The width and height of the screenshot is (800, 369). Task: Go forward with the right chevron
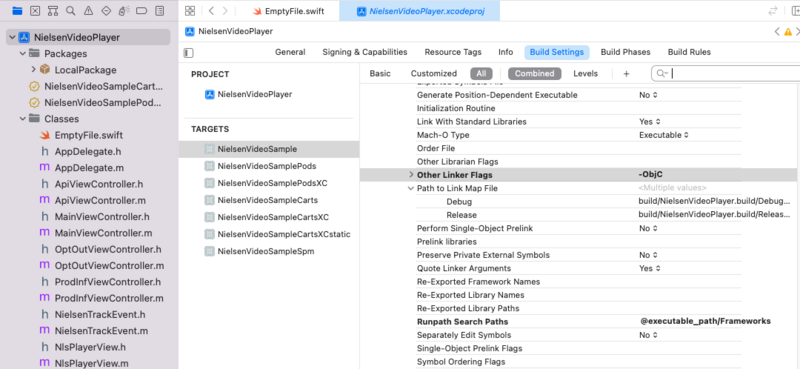(225, 11)
